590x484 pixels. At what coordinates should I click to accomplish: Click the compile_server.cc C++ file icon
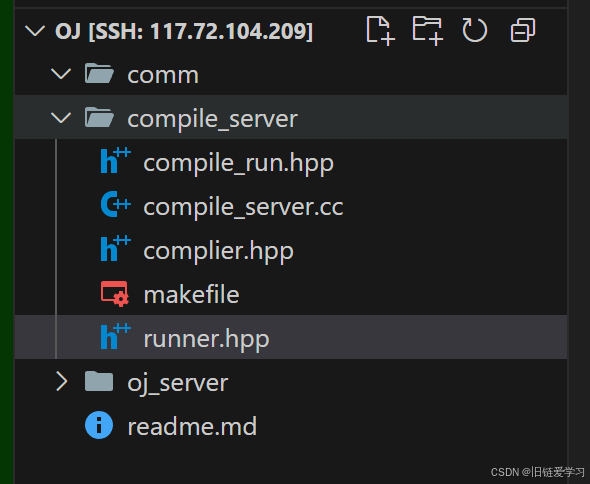[115, 204]
